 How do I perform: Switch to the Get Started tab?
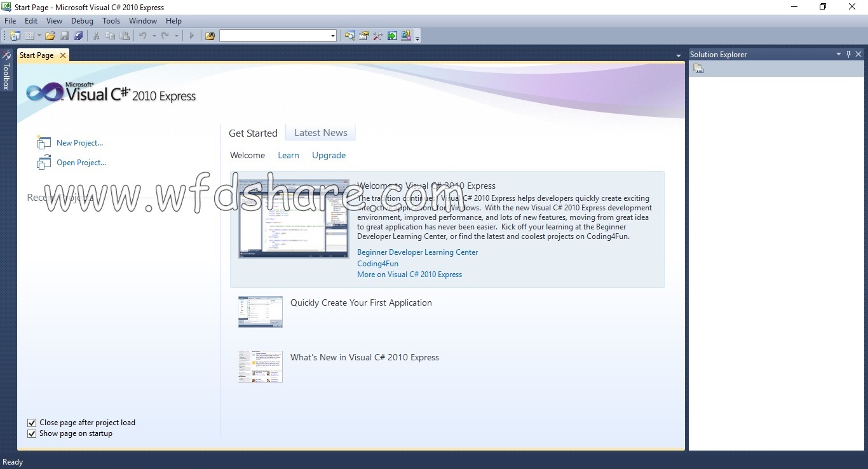pyautogui.click(x=253, y=133)
